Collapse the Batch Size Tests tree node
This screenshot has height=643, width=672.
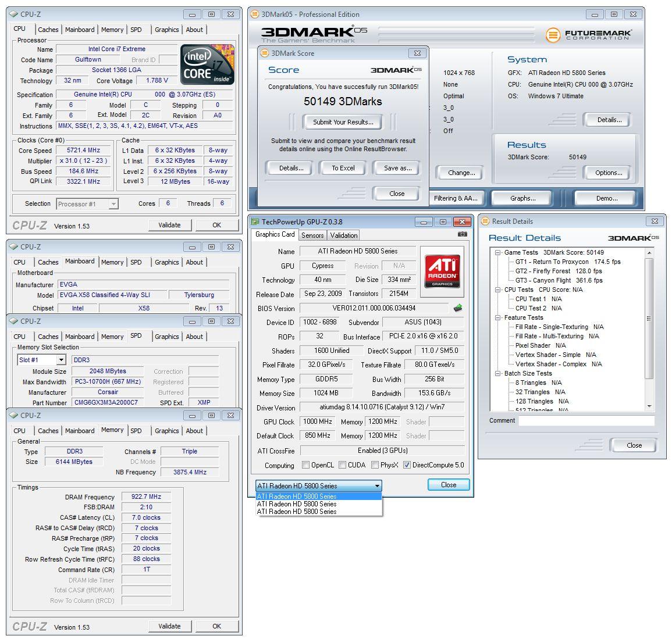tap(497, 374)
